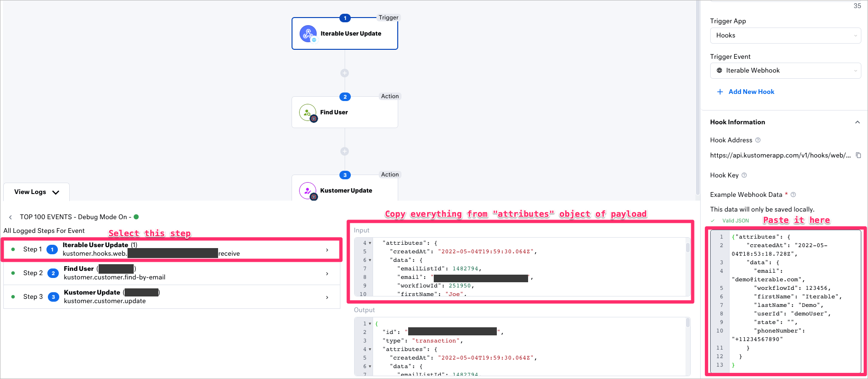
Task: Click the Step 2 label in logs
Action: pos(33,273)
